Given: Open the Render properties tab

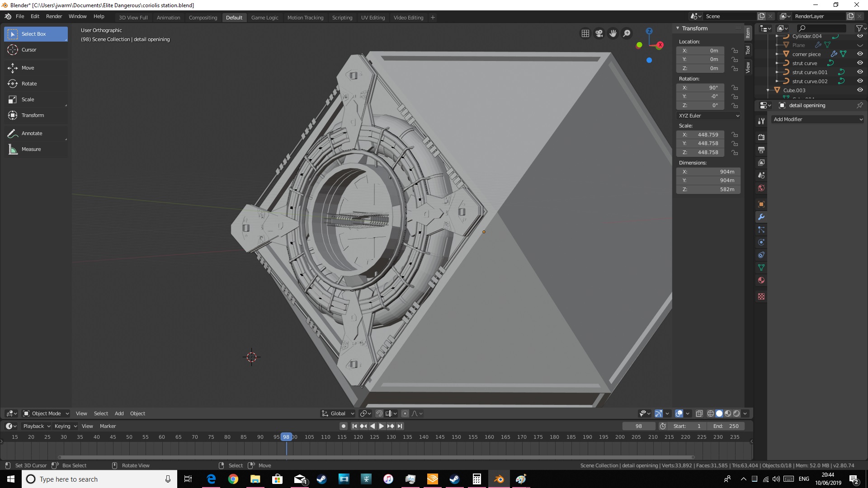Looking at the screenshot, I should click(x=761, y=137).
